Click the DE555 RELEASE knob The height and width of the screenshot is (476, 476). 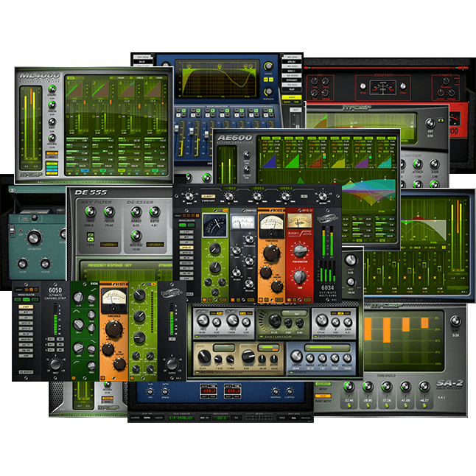[136, 235]
